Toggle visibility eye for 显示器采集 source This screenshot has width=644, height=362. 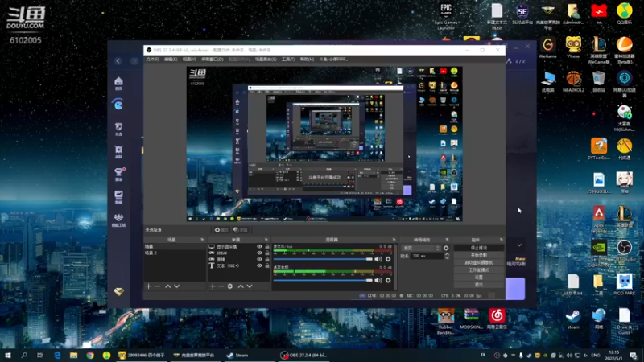tap(259, 247)
